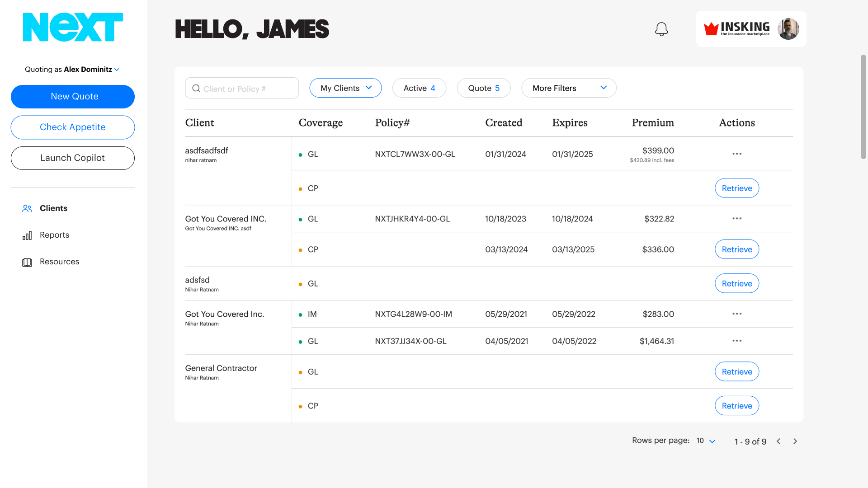
Task: Open the notifications bell
Action: click(661, 29)
